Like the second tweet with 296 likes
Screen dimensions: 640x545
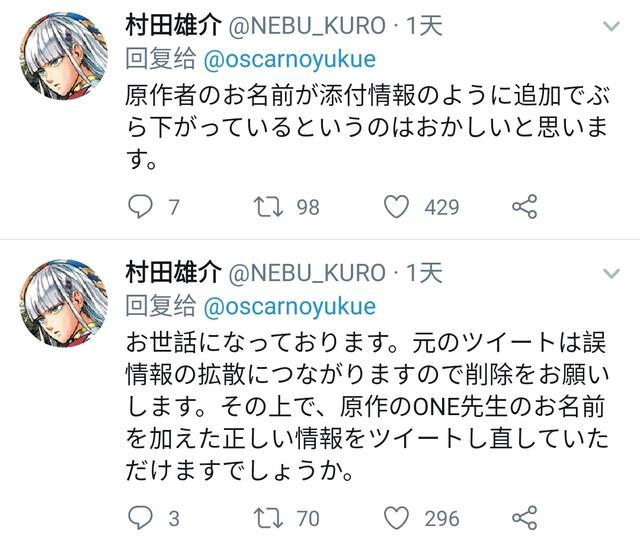(398, 518)
